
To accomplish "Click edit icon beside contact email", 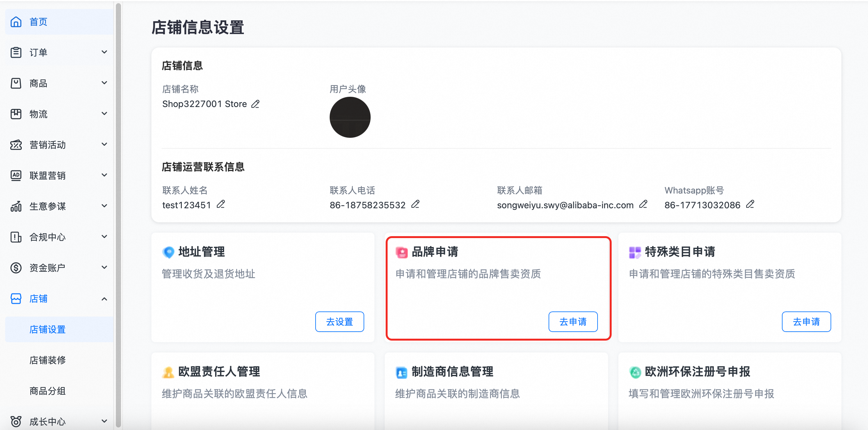I will click(x=643, y=204).
